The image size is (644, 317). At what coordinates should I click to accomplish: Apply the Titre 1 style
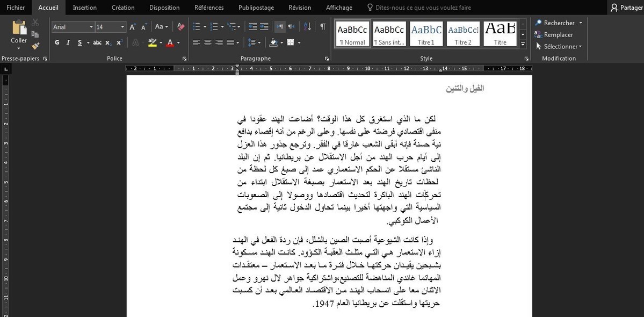[426, 34]
